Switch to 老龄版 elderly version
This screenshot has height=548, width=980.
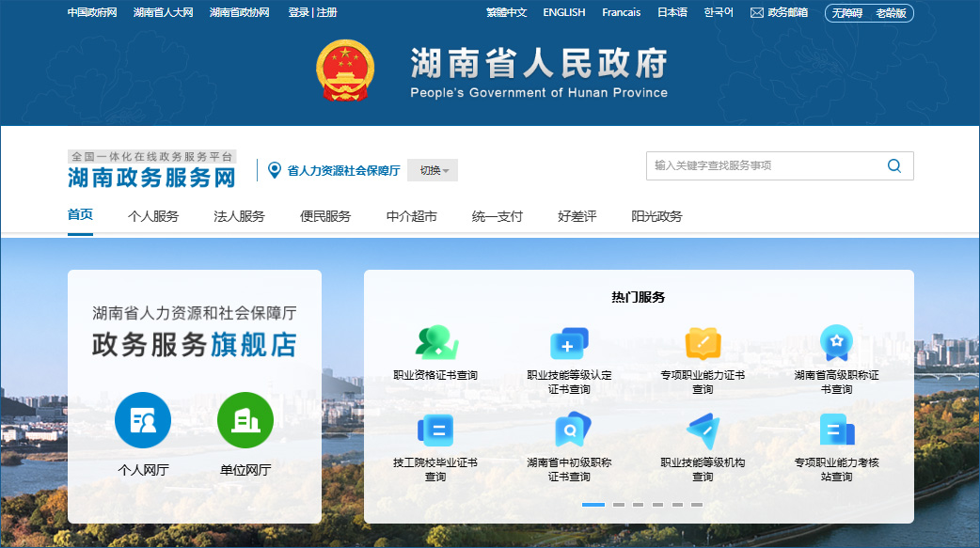(x=891, y=13)
